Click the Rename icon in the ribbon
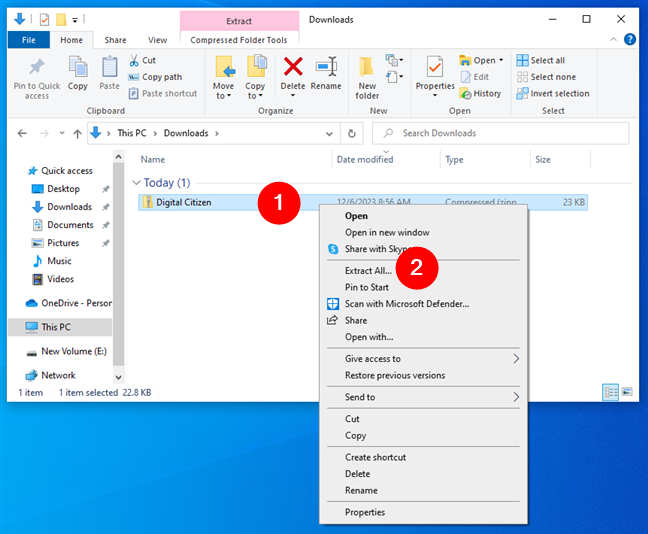648x534 pixels. (x=326, y=68)
